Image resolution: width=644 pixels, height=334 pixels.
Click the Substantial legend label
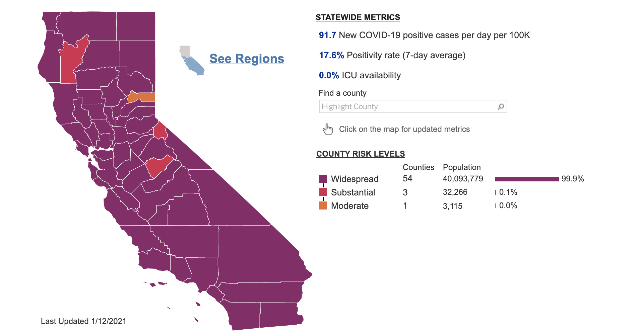pos(353,192)
